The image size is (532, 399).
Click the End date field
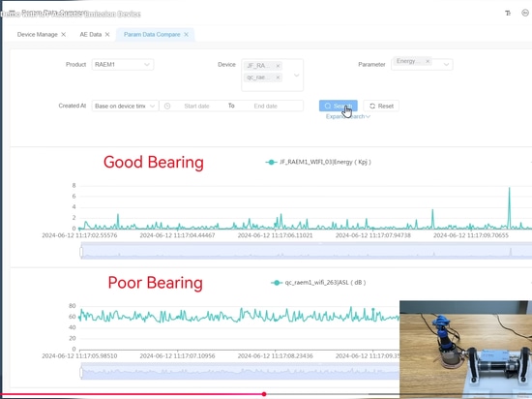(x=266, y=106)
